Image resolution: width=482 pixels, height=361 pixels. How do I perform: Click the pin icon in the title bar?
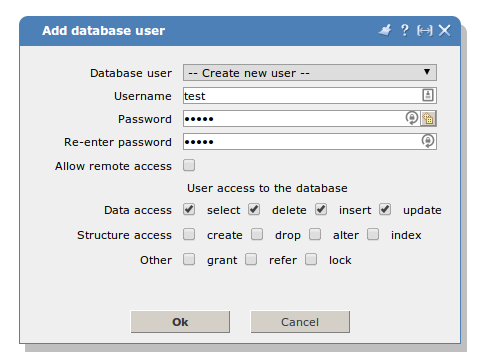click(385, 30)
